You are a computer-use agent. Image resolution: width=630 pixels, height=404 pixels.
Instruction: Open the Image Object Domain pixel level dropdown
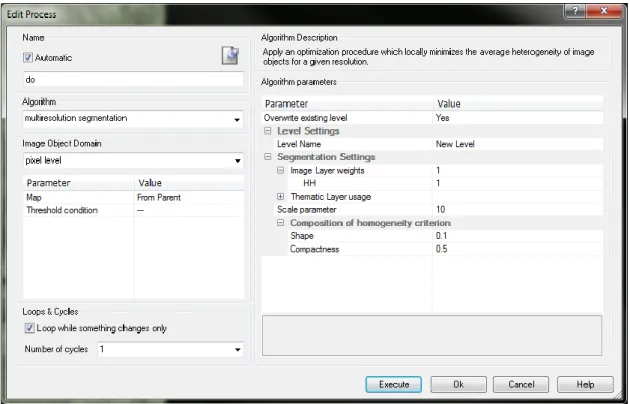[x=237, y=161]
